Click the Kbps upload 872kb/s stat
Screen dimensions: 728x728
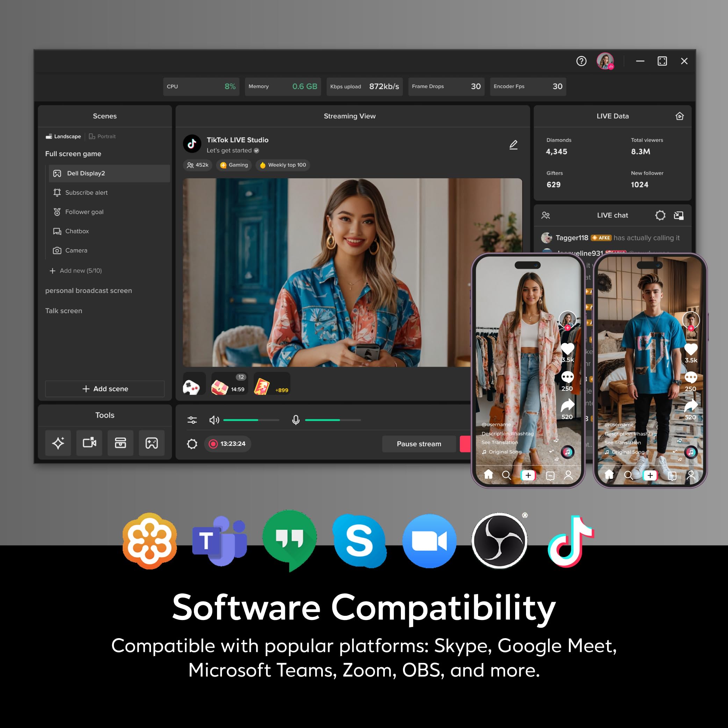pyautogui.click(x=365, y=86)
